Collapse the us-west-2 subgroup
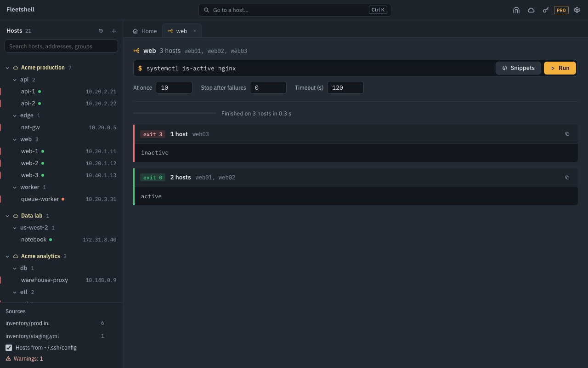Viewport: 588px width, 368px height. tap(15, 228)
